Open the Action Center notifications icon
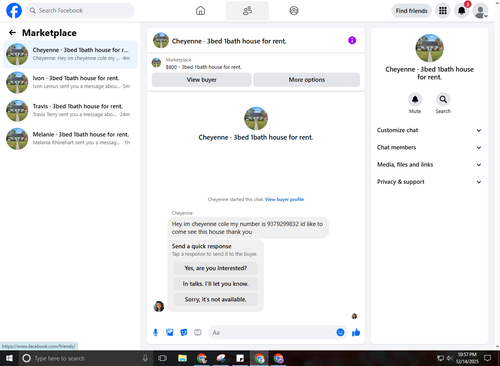 pos(488,358)
